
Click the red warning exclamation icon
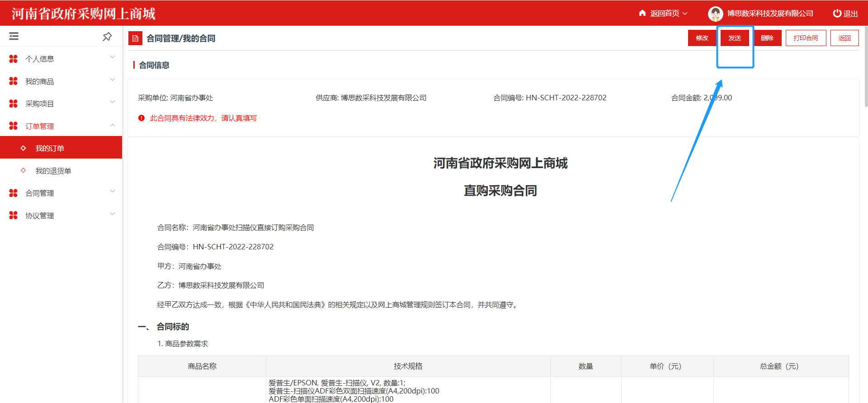[x=142, y=118]
